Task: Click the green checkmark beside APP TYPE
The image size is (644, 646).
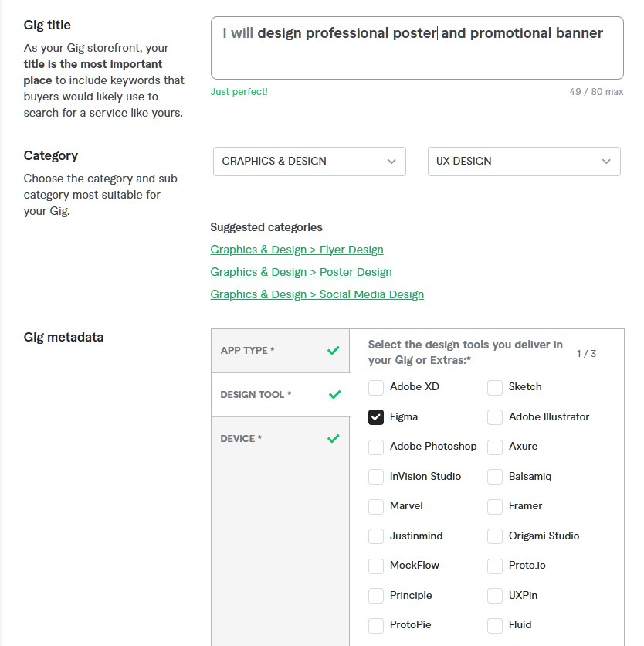Action: pyautogui.click(x=333, y=350)
